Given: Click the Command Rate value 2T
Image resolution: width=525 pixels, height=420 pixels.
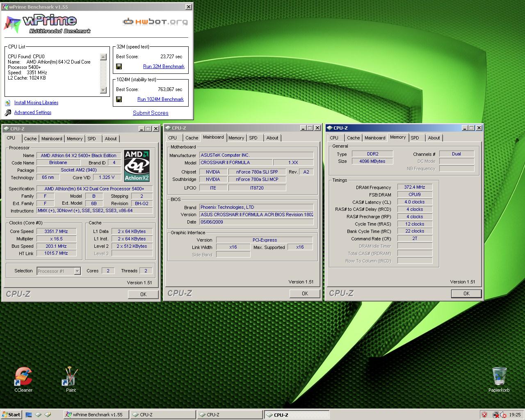Looking at the screenshot, I should click(415, 239).
